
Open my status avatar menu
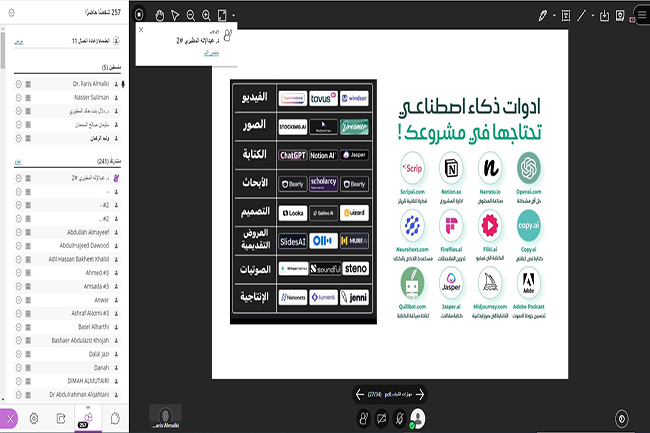417,418
